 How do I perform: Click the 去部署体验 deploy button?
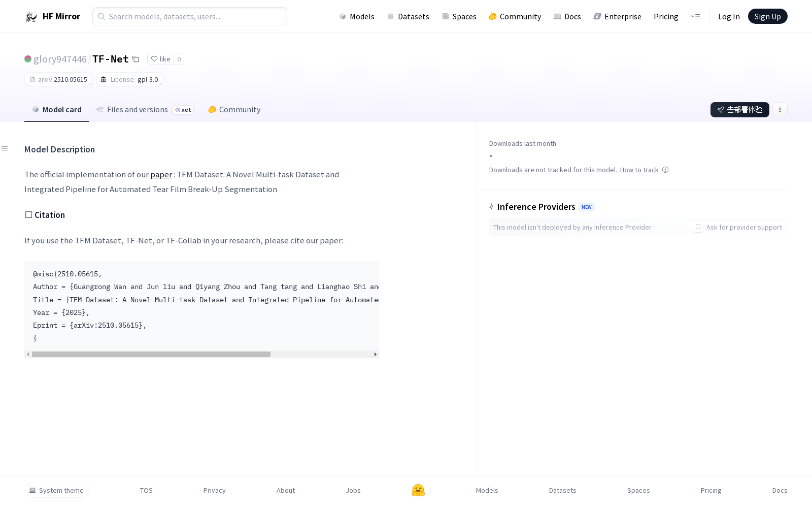coord(740,110)
